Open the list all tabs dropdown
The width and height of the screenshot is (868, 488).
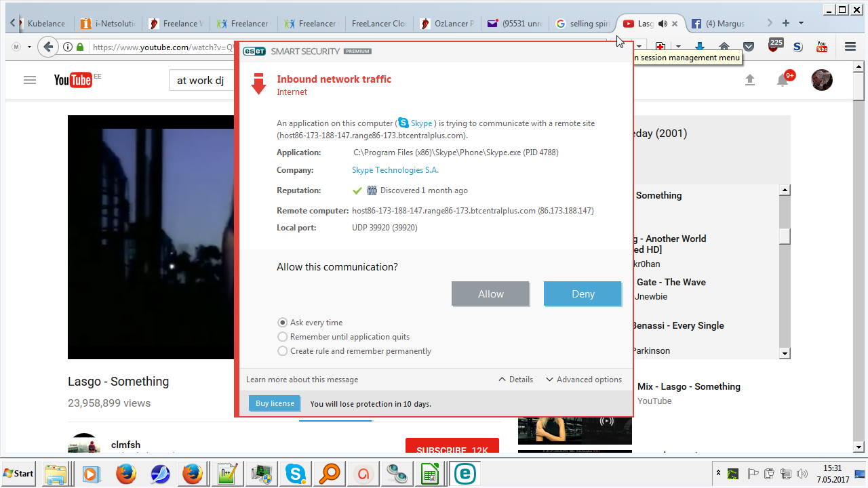pyautogui.click(x=801, y=23)
